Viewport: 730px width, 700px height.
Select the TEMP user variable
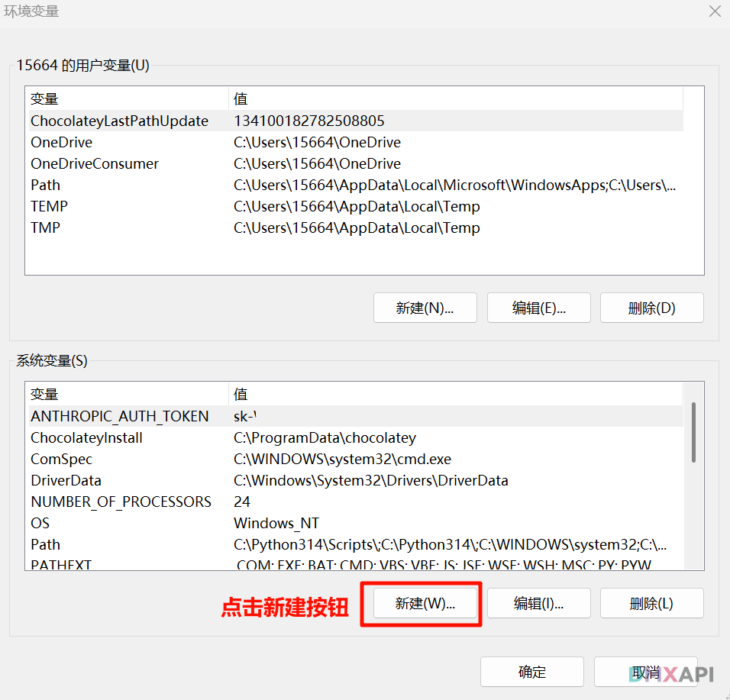[x=49, y=206]
